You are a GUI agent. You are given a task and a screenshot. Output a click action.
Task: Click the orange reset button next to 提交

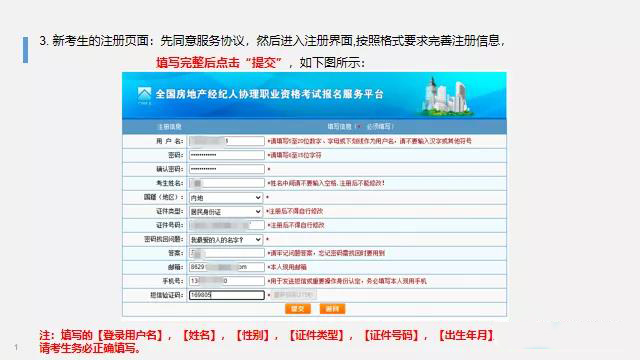click(332, 309)
